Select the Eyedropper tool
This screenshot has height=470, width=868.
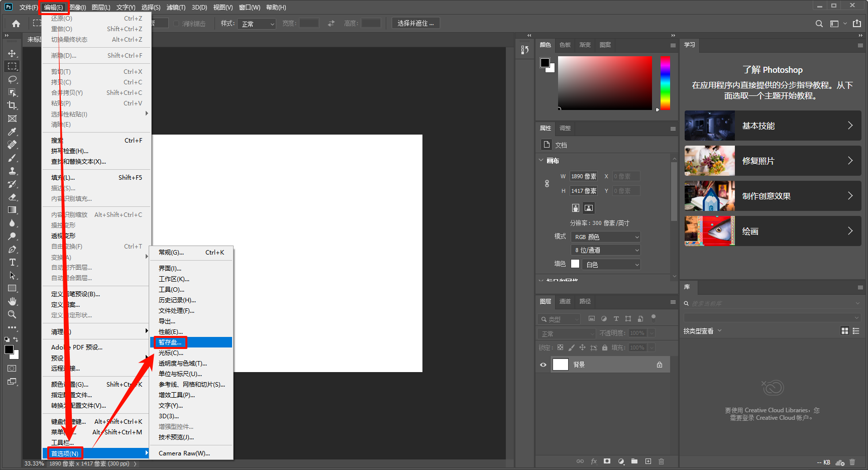coord(12,132)
